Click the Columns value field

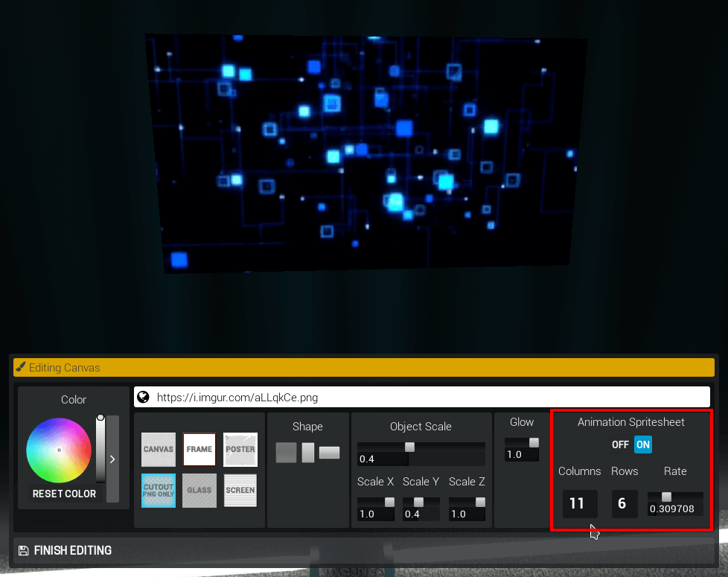tap(577, 504)
